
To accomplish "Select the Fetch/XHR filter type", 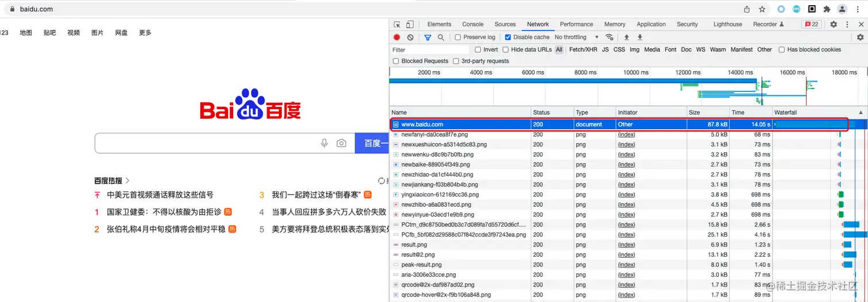I will (583, 50).
